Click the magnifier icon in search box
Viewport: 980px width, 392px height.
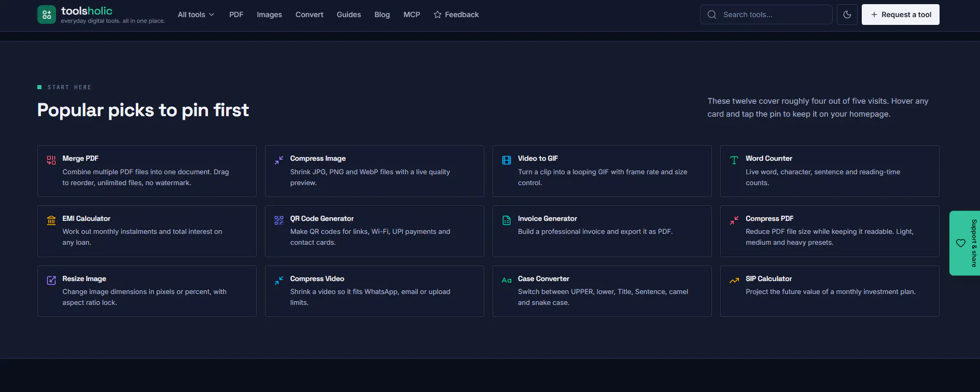(x=712, y=15)
